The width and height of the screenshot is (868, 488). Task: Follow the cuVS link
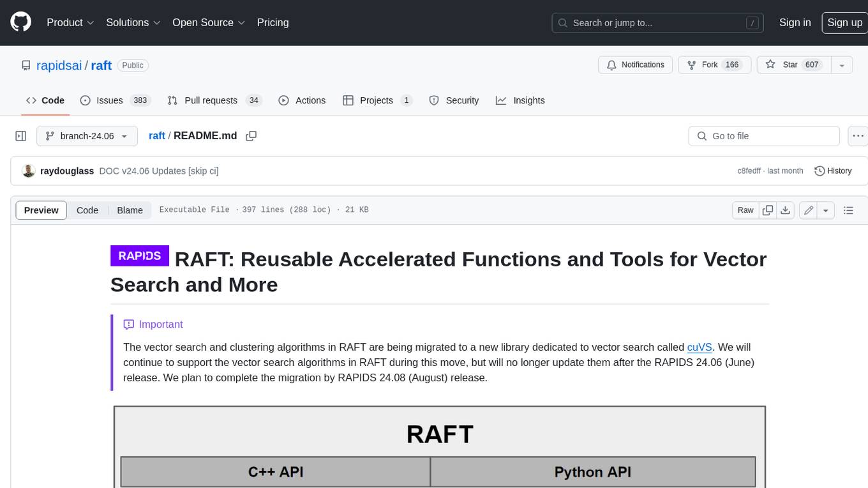click(x=700, y=347)
